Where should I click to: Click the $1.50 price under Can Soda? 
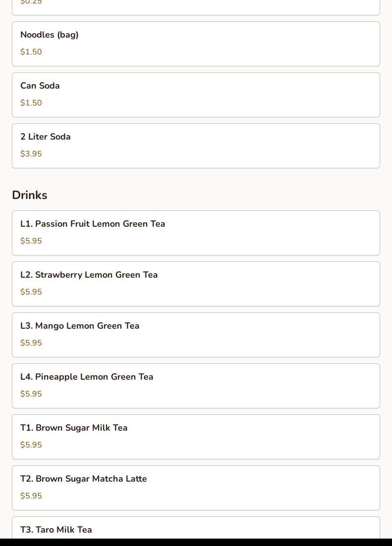[x=31, y=103]
